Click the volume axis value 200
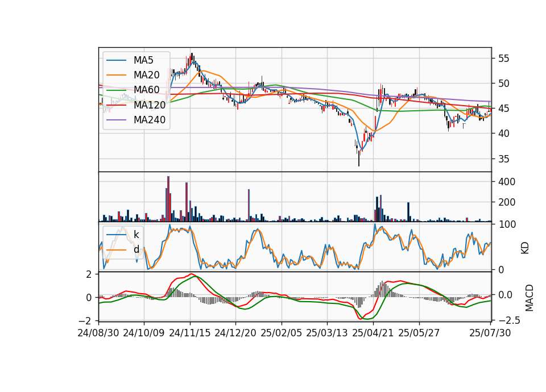Image resolution: width=546 pixels, height=392 pixels. click(507, 202)
